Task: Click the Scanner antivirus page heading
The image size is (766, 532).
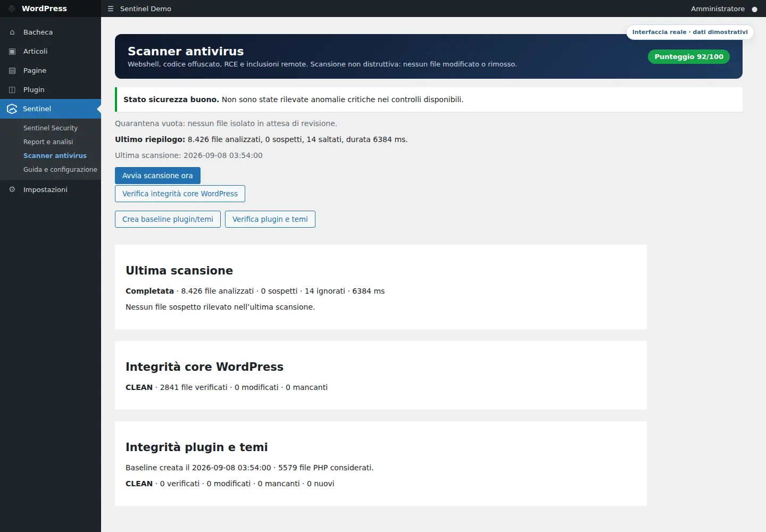Action: 186,51
